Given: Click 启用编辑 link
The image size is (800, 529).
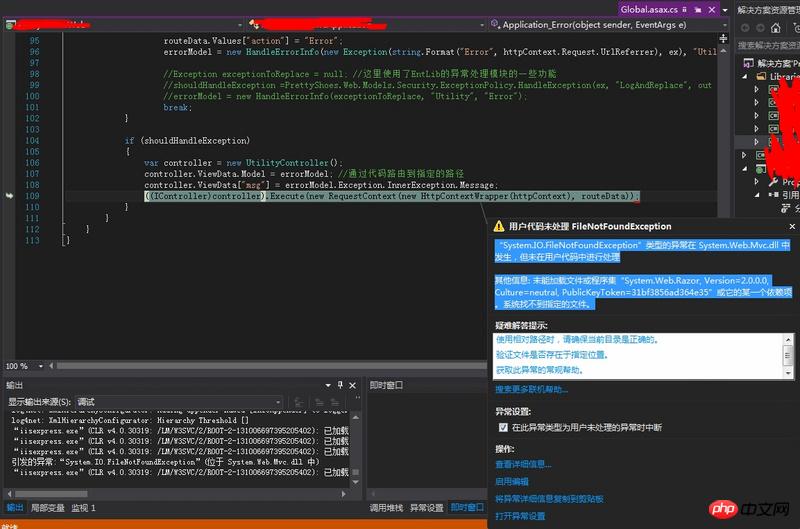Looking at the screenshot, I should pos(512,482).
